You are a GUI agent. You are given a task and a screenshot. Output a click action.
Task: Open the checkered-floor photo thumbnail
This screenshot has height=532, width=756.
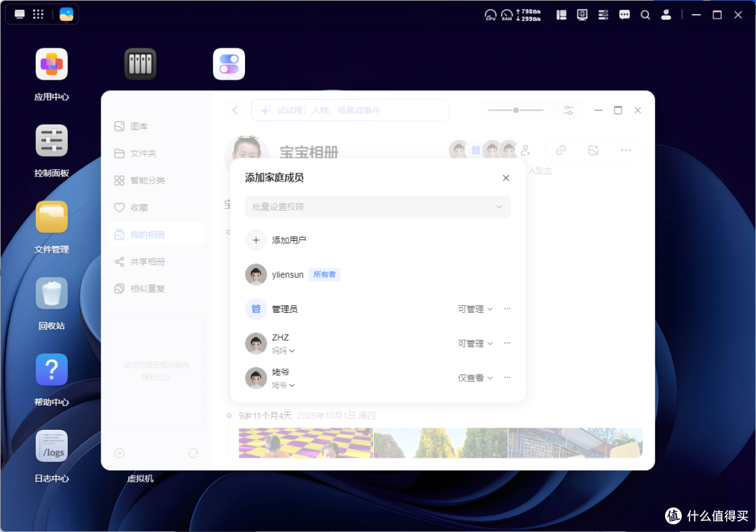(306, 443)
